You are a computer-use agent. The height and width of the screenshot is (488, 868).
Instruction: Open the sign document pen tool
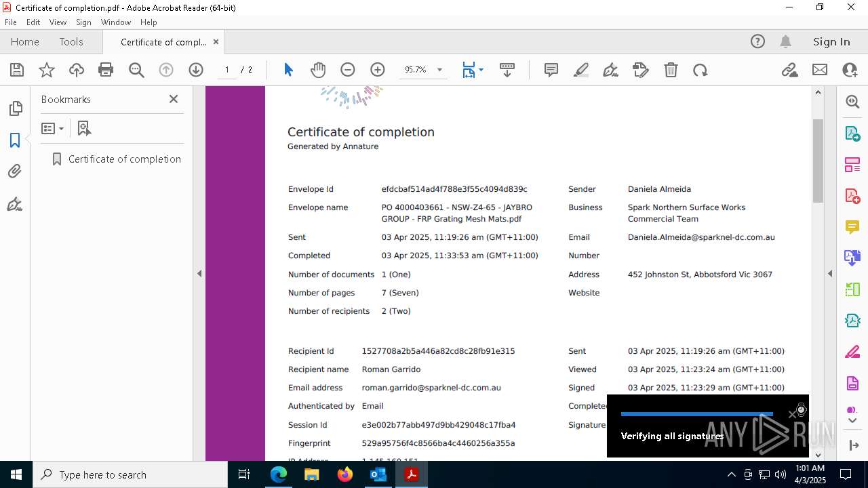tap(610, 70)
